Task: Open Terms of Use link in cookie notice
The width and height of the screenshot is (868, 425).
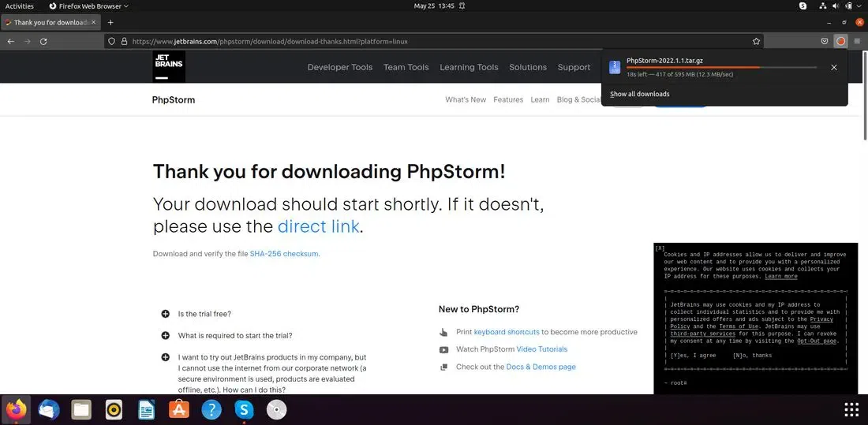Action: click(739, 326)
